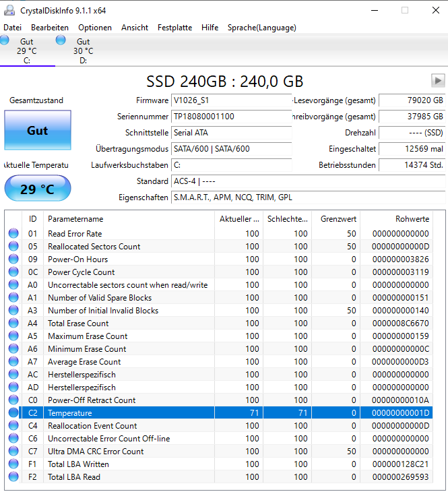This screenshot has height=494, width=448.
Task: Open the Sprache(Language) menu
Action: (x=262, y=28)
